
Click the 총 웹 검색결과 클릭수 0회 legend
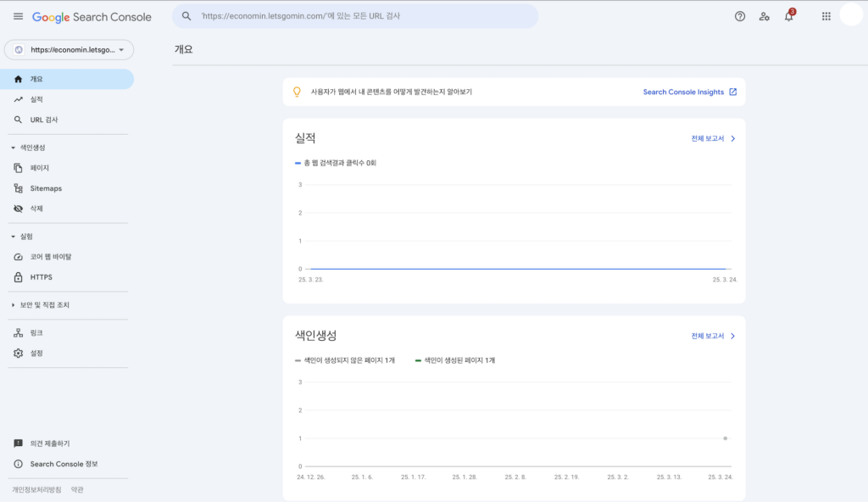(x=336, y=163)
